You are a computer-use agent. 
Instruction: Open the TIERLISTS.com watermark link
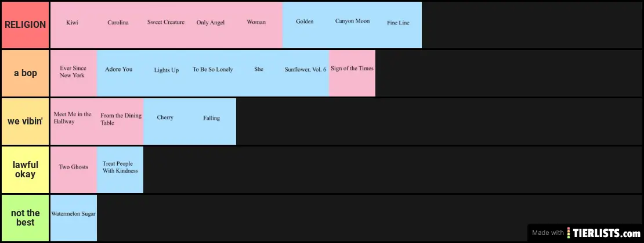point(585,233)
